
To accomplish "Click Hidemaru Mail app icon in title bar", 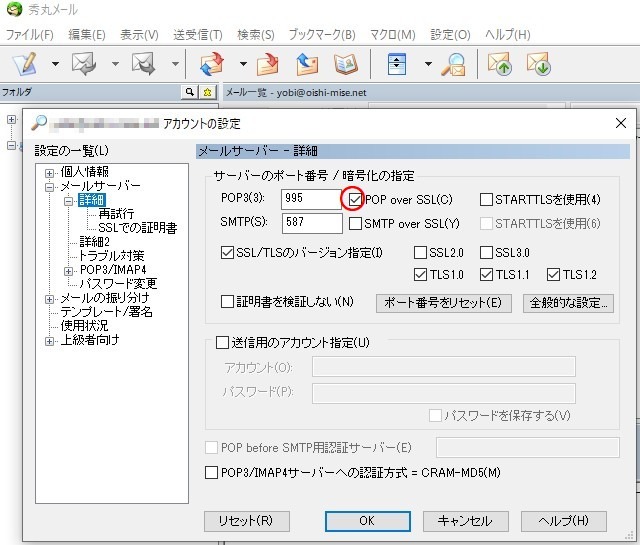I will click(x=14, y=9).
